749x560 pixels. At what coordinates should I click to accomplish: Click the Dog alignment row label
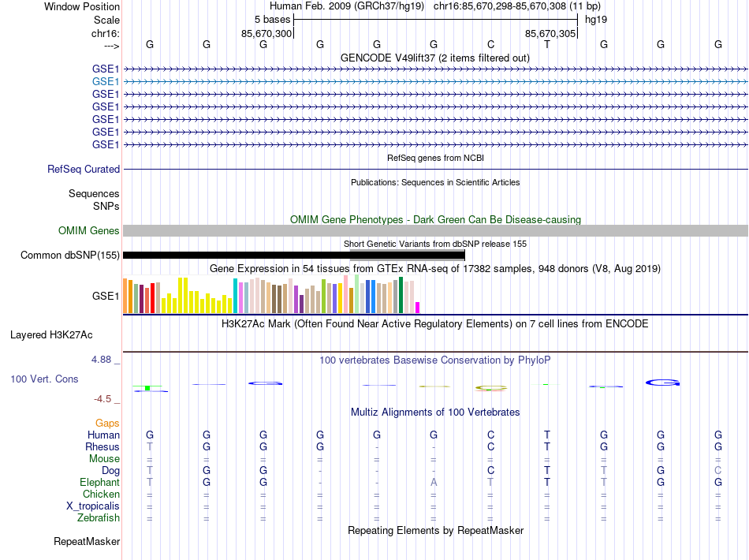coord(110,471)
